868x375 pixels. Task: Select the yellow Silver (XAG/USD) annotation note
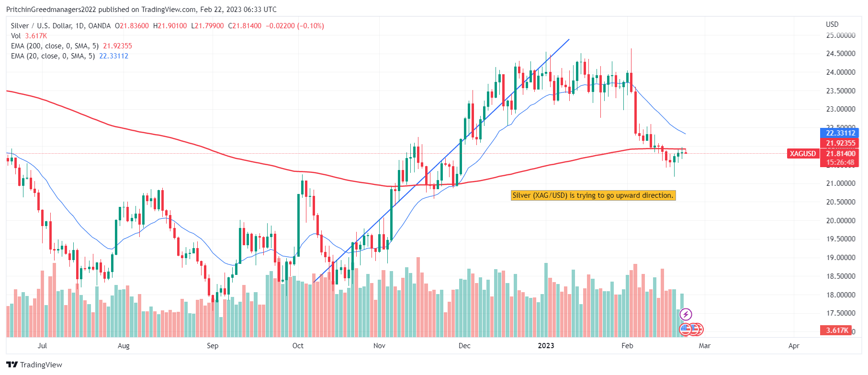point(593,195)
